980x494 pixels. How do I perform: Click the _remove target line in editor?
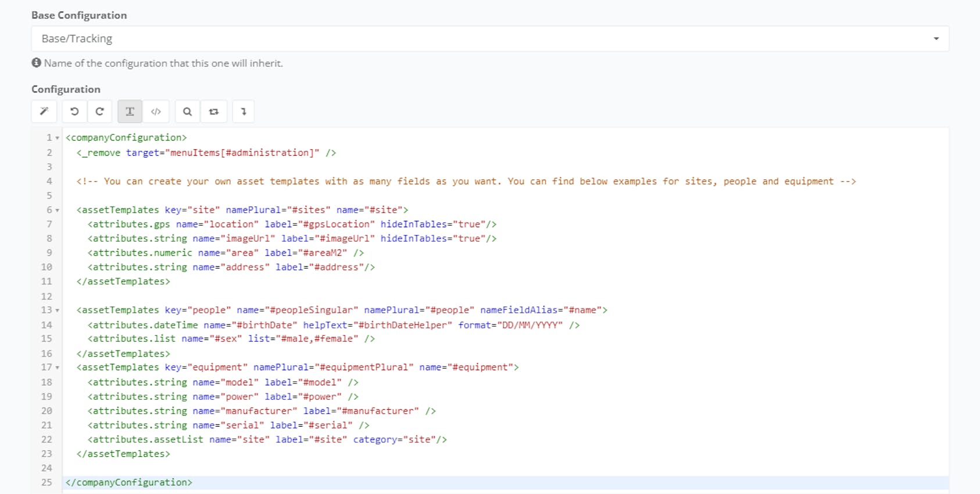(x=206, y=153)
